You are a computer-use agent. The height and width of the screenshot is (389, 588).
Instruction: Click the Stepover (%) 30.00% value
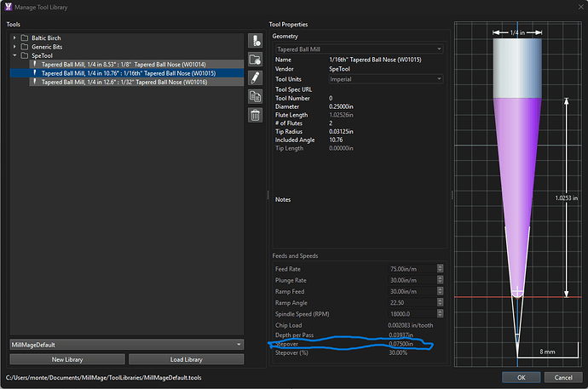pos(398,352)
